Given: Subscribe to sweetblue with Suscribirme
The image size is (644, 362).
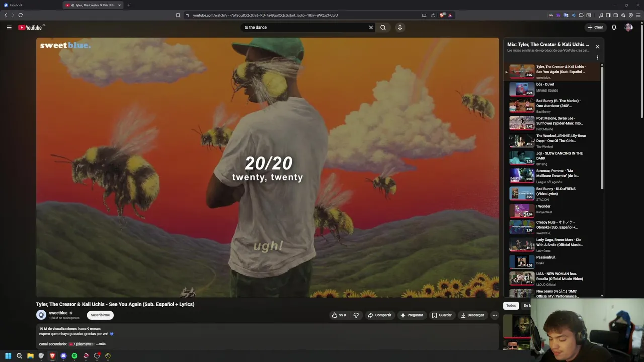Looking at the screenshot, I should pyautogui.click(x=100, y=315).
